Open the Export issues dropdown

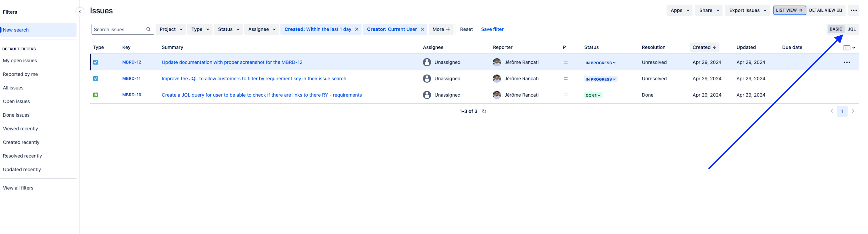tap(747, 10)
